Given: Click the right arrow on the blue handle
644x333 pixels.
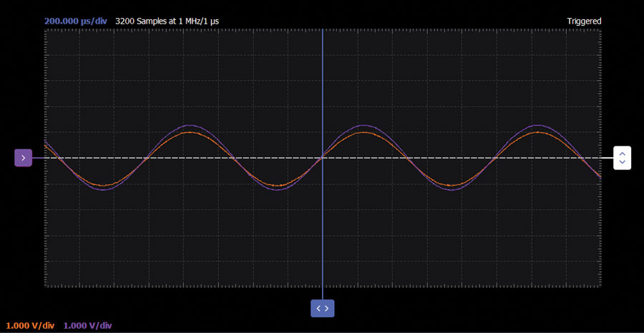Looking at the screenshot, I should [x=327, y=308].
